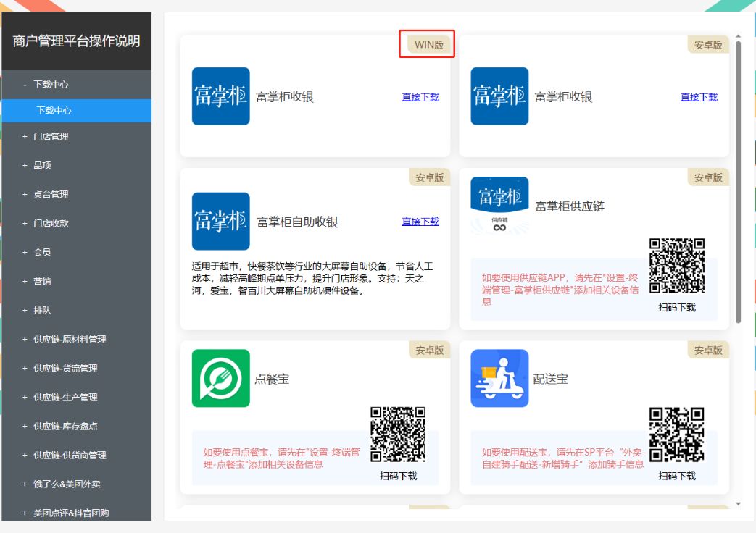Click the 配送宝 product name
The width and height of the screenshot is (756, 533).
coord(551,379)
